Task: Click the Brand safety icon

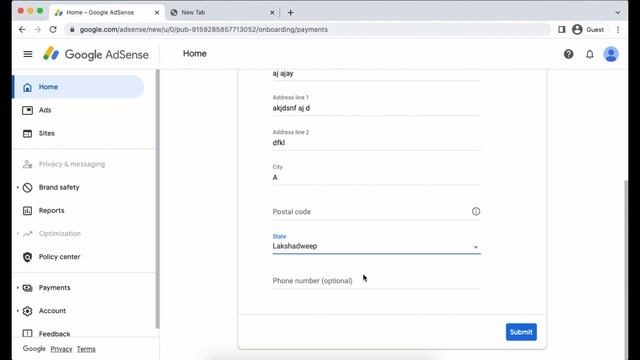Action: point(27,187)
